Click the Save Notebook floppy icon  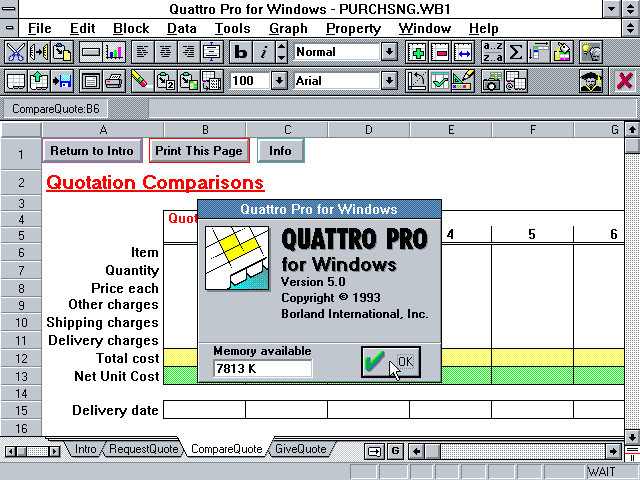tap(62, 81)
